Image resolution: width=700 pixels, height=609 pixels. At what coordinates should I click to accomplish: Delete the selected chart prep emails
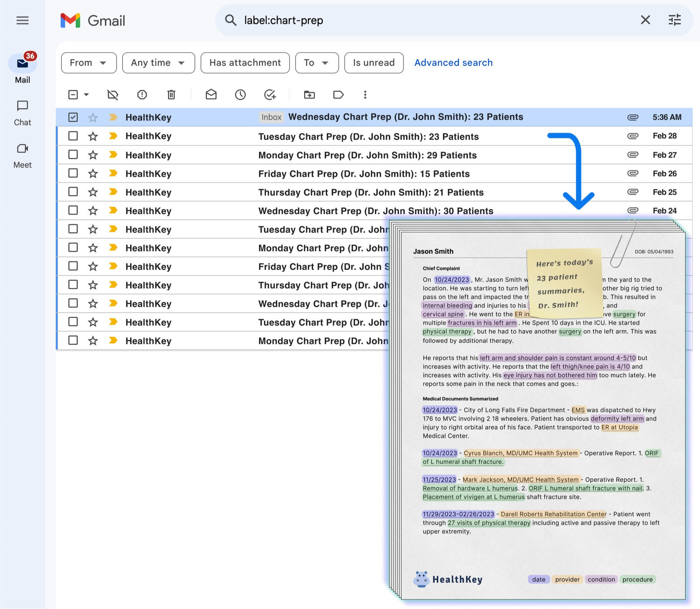(171, 94)
